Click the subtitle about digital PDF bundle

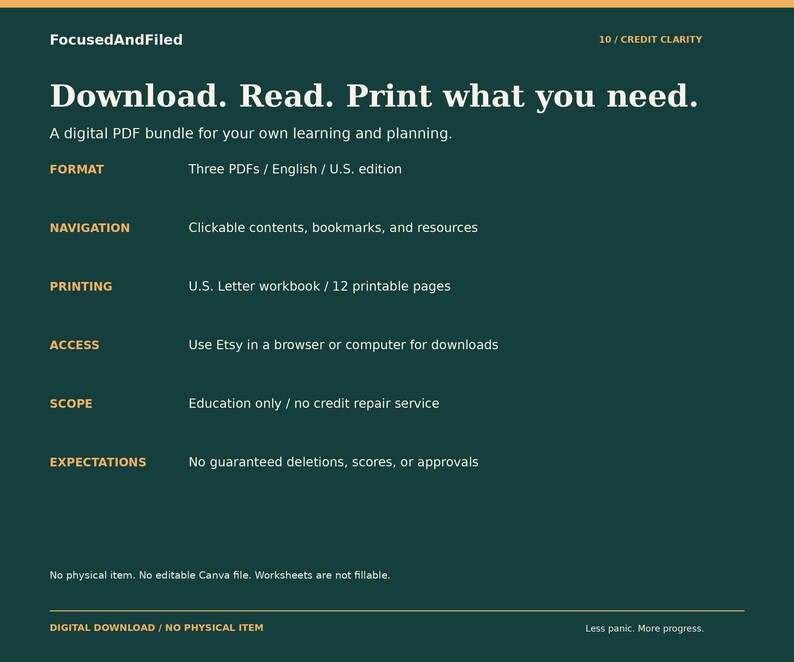point(251,134)
